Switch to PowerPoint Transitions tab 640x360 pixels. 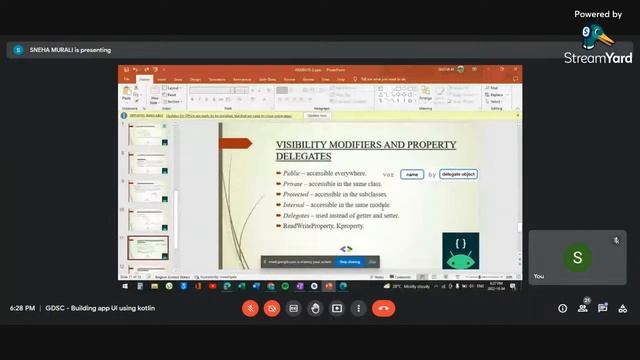pos(217,79)
